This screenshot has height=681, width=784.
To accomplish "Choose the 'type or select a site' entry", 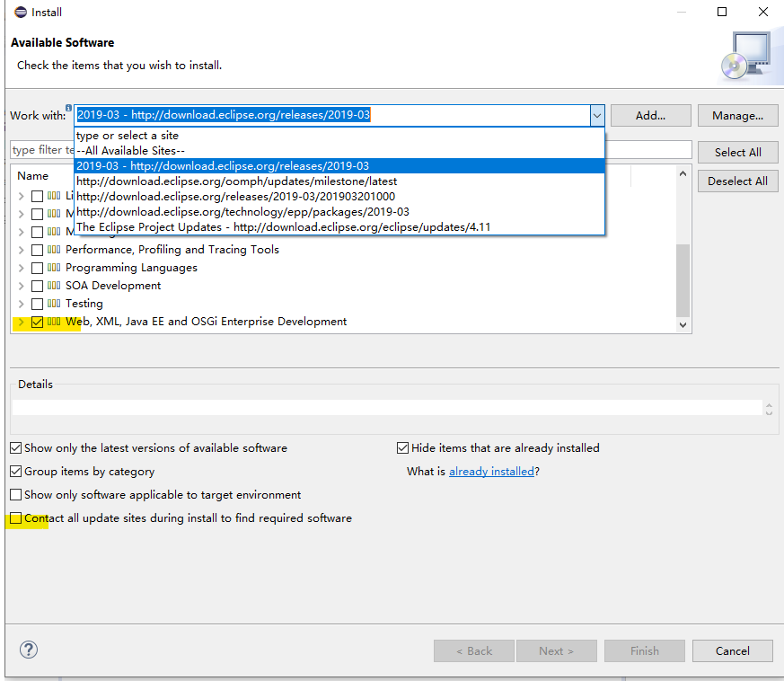I will pyautogui.click(x=339, y=136).
